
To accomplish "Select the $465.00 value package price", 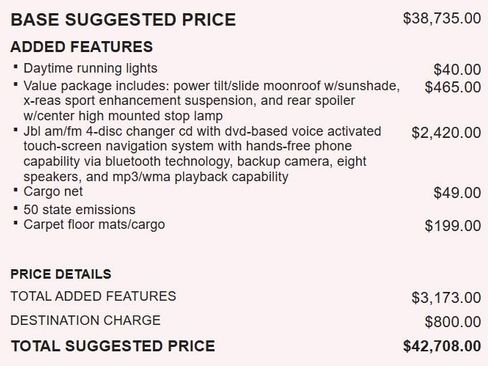I will click(453, 87).
